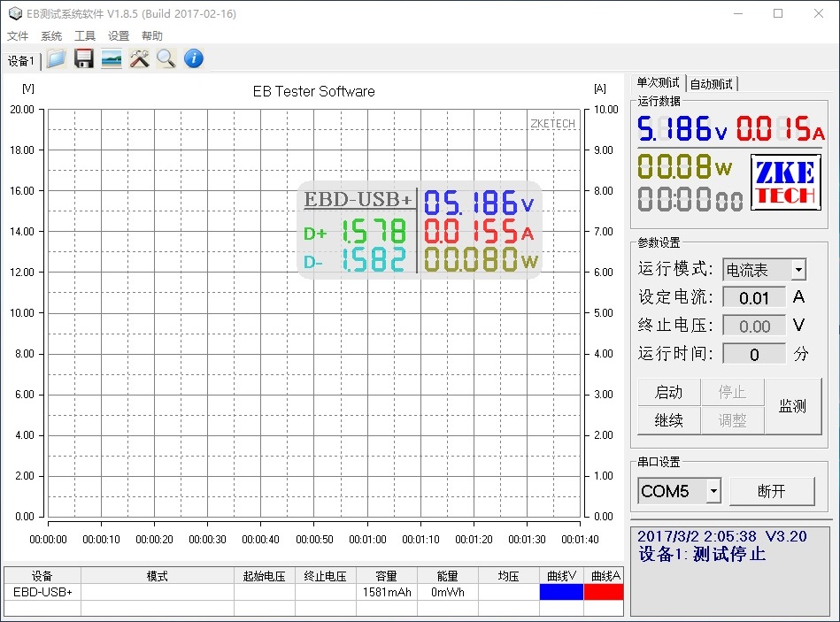The height and width of the screenshot is (622, 840).
Task: Expand the COM5 port dropdown
Action: click(713, 491)
